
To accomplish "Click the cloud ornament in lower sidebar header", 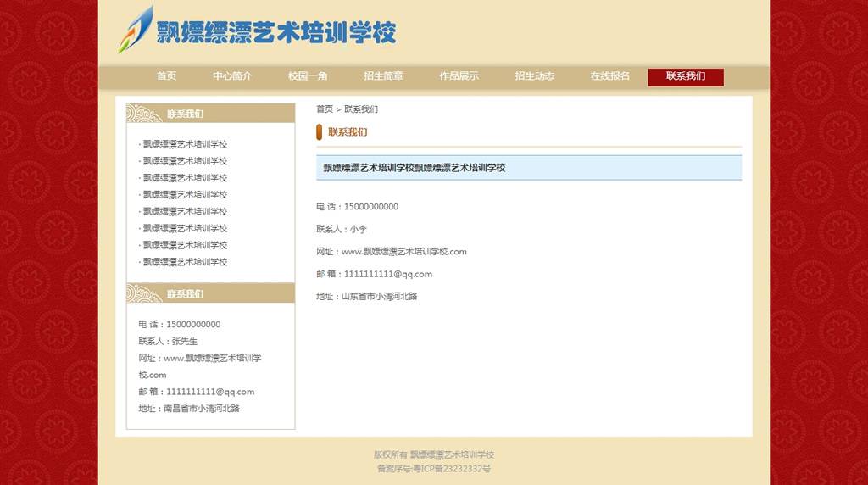I will pos(144,293).
